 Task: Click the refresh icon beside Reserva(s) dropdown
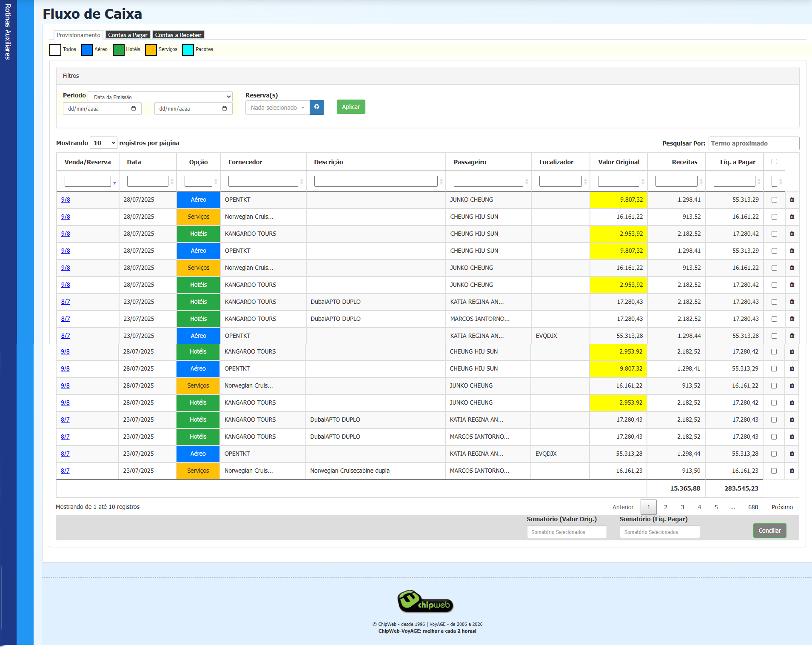pos(316,107)
